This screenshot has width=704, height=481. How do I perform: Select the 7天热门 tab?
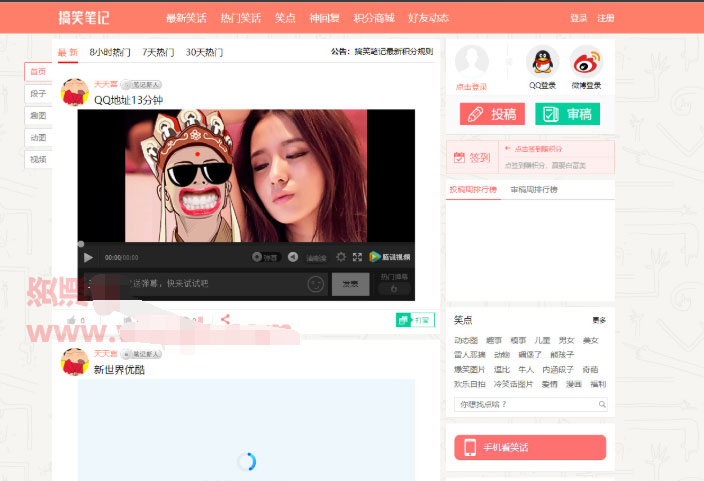157,52
